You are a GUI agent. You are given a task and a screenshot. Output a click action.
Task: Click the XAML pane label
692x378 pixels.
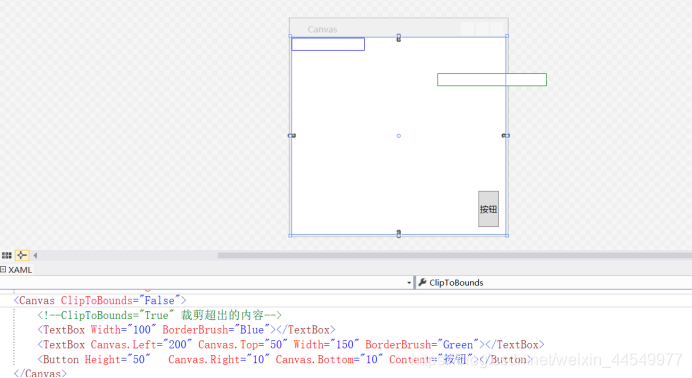click(20, 269)
